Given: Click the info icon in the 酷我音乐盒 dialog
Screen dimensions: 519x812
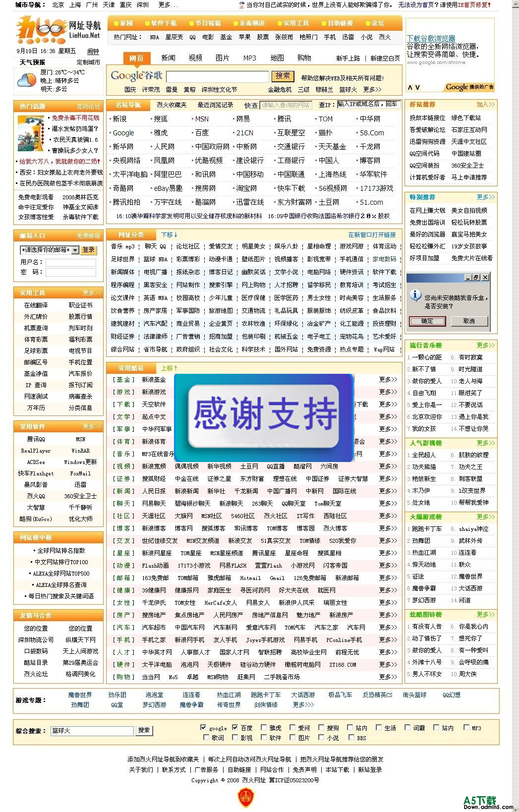Looking at the screenshot, I should click(414, 295).
